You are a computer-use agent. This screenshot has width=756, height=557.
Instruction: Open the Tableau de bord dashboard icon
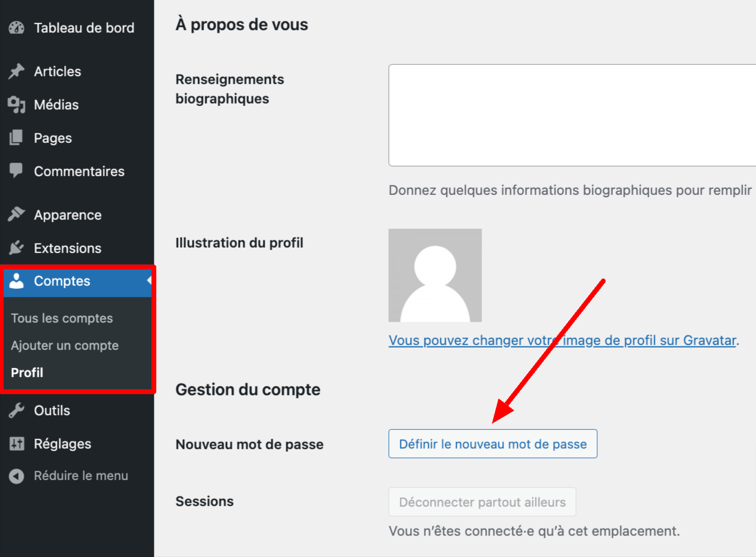pos(15,27)
